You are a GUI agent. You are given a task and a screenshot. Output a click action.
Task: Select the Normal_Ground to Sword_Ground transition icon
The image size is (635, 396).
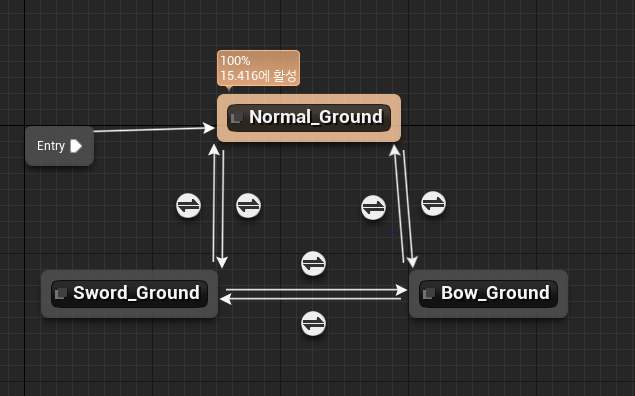click(248, 206)
